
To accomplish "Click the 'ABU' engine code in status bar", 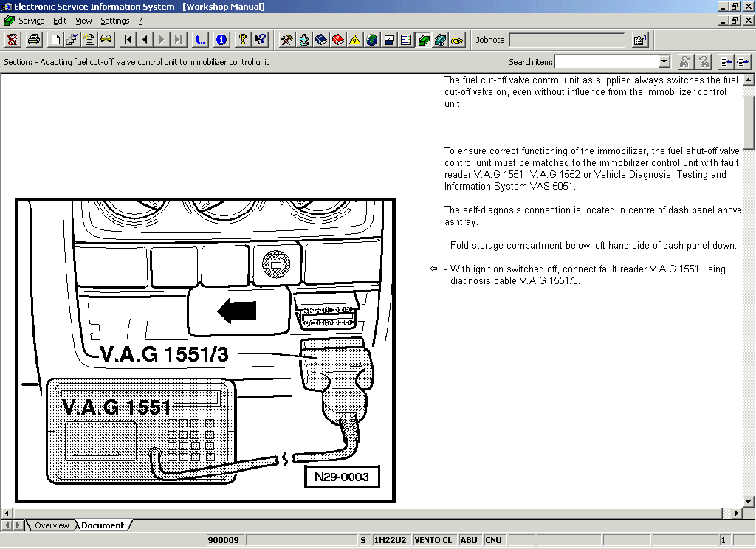I will [x=469, y=540].
